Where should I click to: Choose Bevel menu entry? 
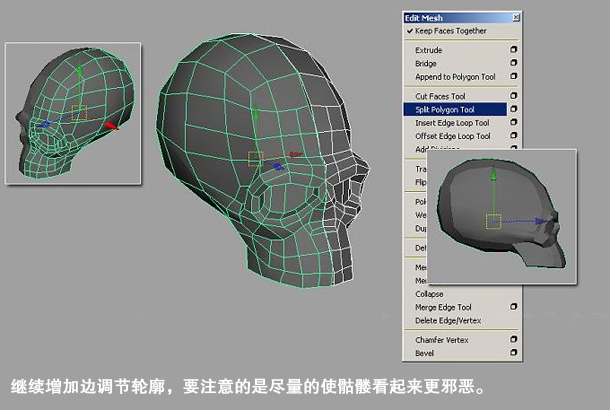[424, 353]
